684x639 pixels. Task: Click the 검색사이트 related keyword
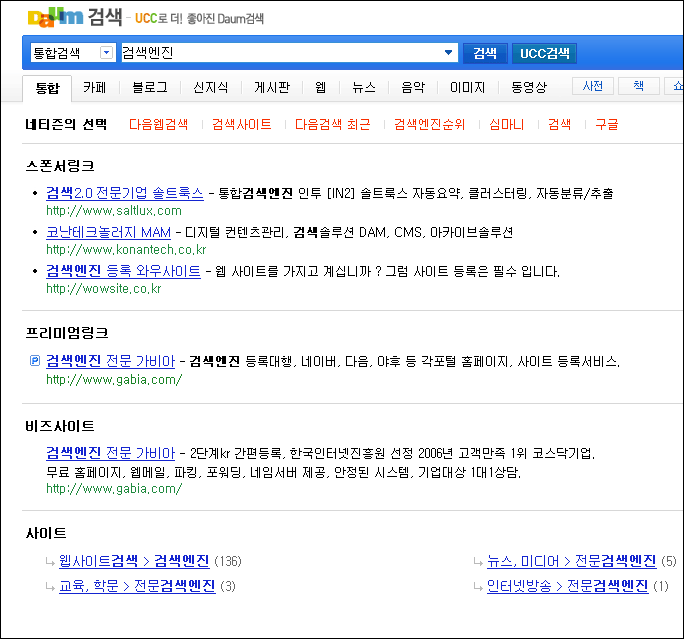[x=242, y=124]
